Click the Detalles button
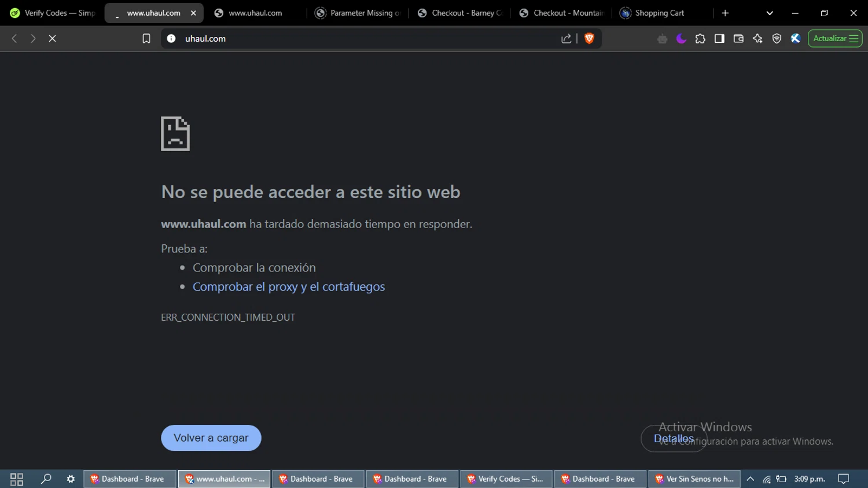 674,439
